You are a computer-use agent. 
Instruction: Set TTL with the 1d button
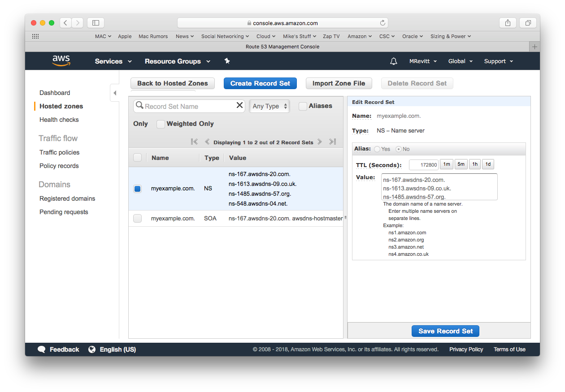[x=488, y=164]
